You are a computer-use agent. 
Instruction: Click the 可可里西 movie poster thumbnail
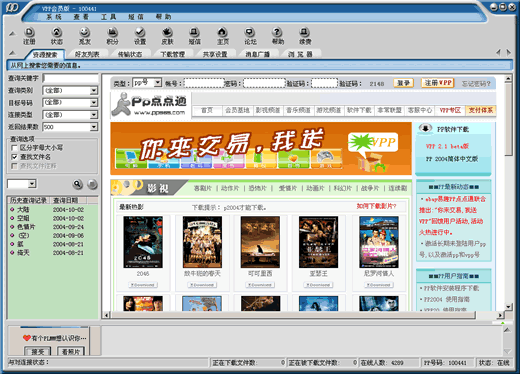260,242
